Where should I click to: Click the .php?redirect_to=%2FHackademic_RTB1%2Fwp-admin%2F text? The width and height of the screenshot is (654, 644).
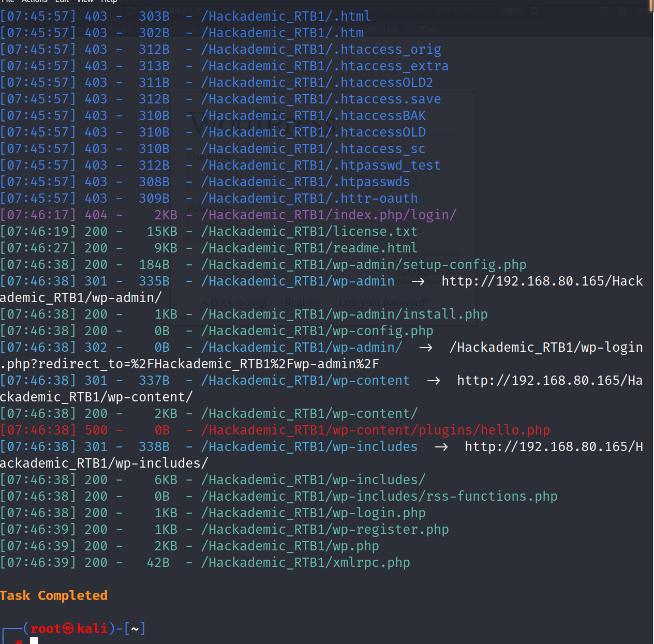[189, 364]
